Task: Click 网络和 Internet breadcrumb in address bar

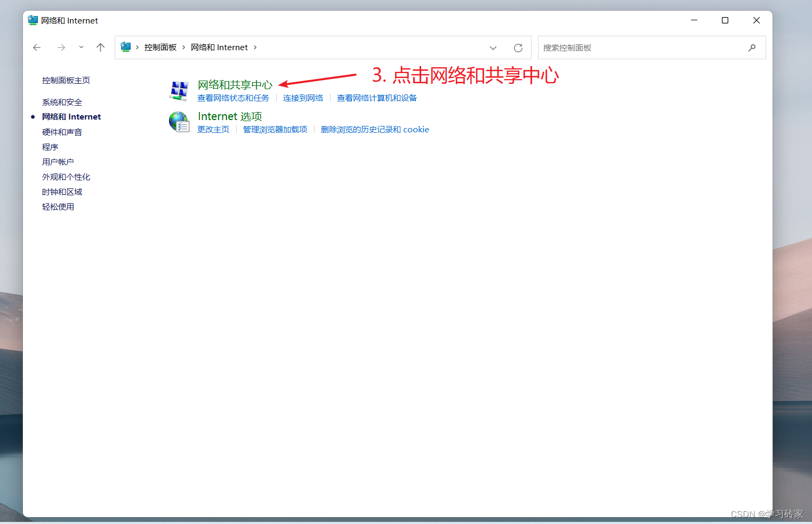Action: (x=219, y=47)
